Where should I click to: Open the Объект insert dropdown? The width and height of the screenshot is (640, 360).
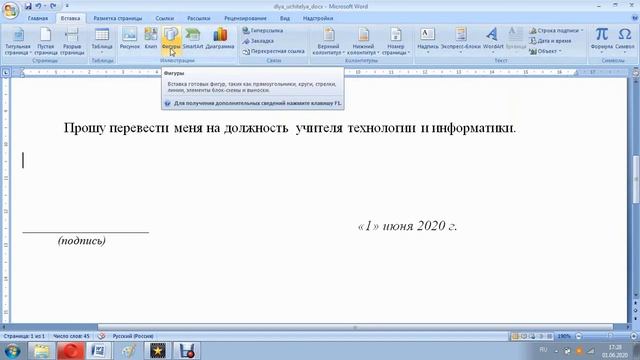(x=546, y=51)
